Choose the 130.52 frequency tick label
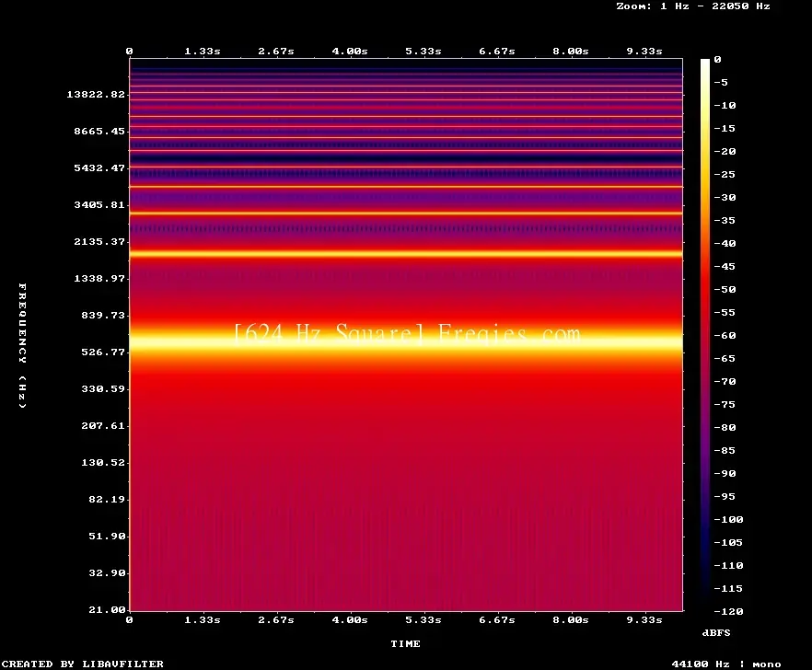812x670 pixels. [x=103, y=462]
